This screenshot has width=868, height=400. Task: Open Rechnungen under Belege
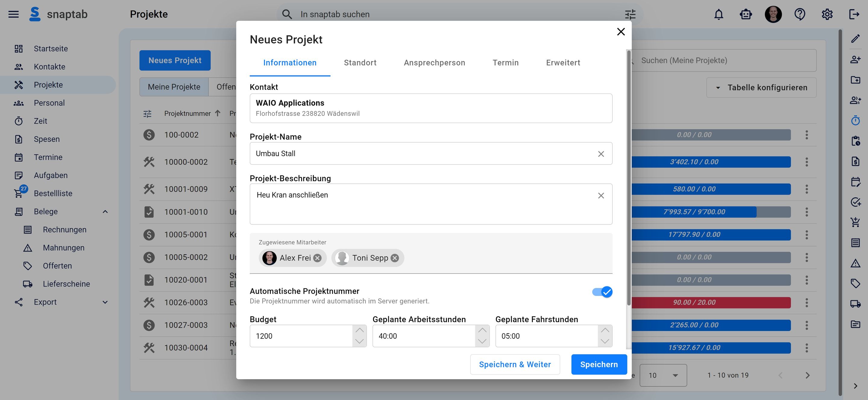coord(64,230)
